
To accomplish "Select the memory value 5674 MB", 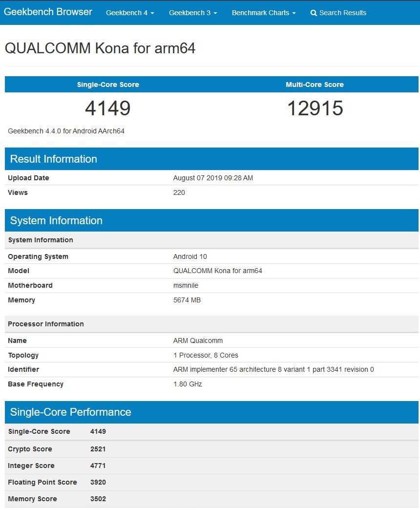I will (x=187, y=300).
